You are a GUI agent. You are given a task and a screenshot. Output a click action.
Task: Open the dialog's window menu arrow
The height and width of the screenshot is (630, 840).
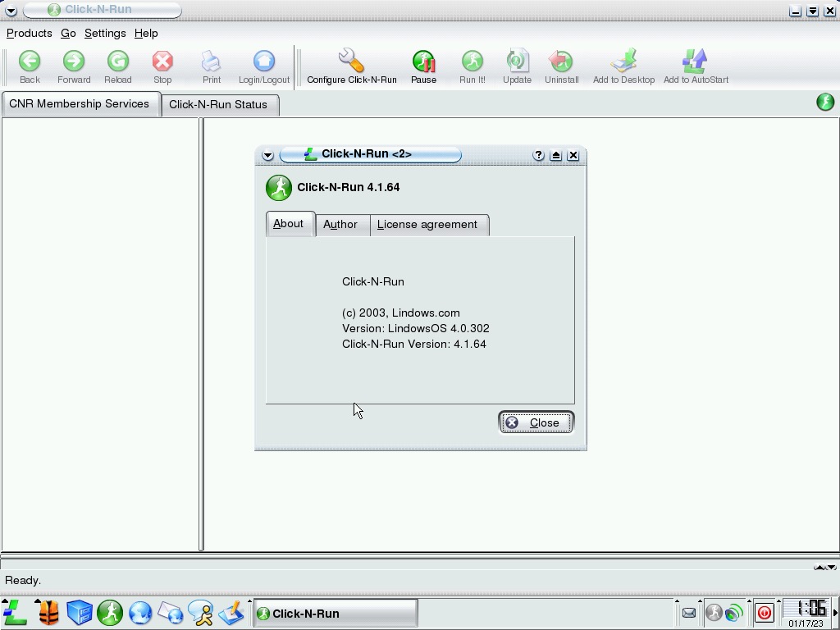click(267, 155)
